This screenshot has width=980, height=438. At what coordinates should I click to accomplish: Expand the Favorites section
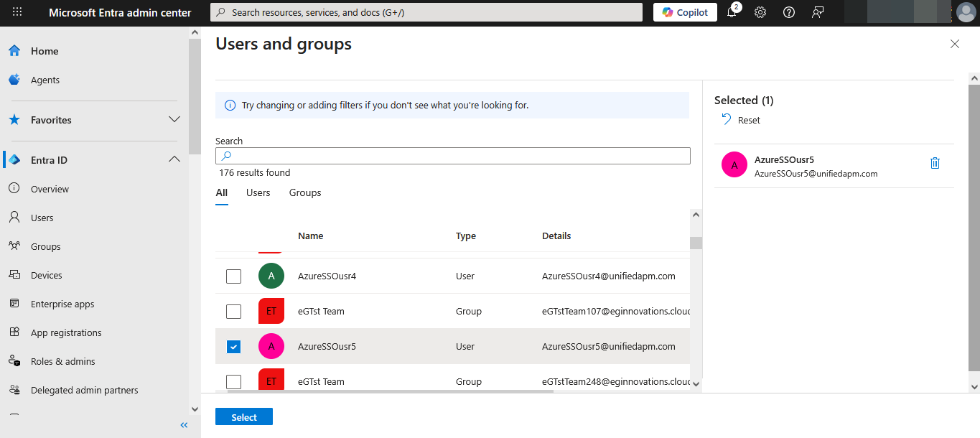pos(174,119)
